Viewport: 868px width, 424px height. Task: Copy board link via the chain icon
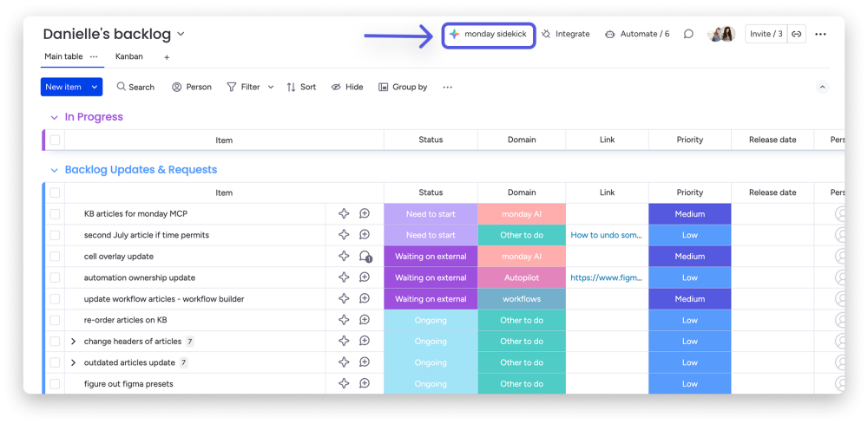[x=796, y=35]
